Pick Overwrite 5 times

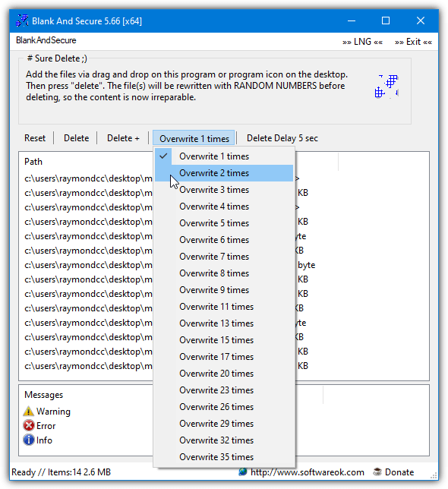click(x=224, y=223)
